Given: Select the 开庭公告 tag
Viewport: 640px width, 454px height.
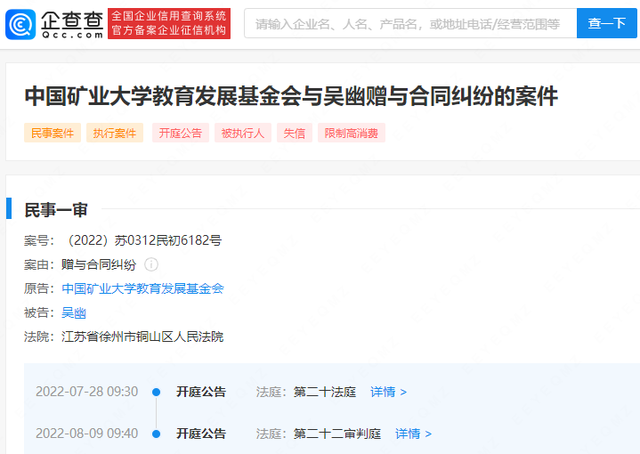Looking at the screenshot, I should [x=180, y=133].
